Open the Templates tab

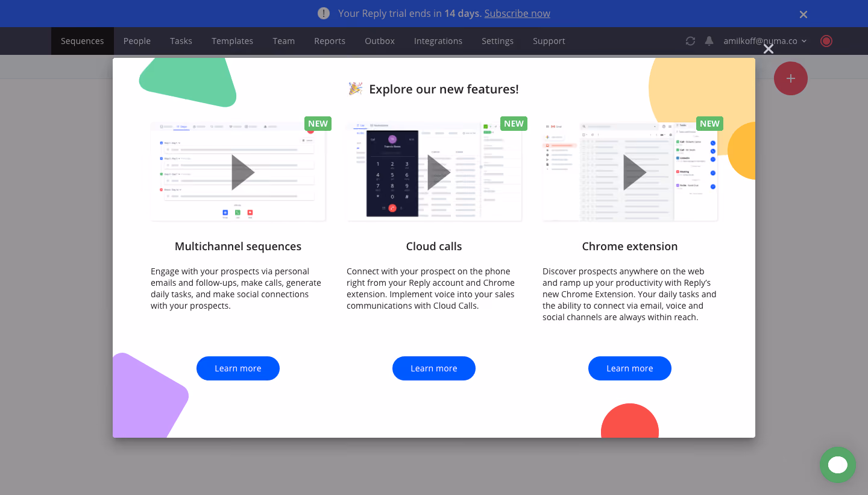click(232, 41)
